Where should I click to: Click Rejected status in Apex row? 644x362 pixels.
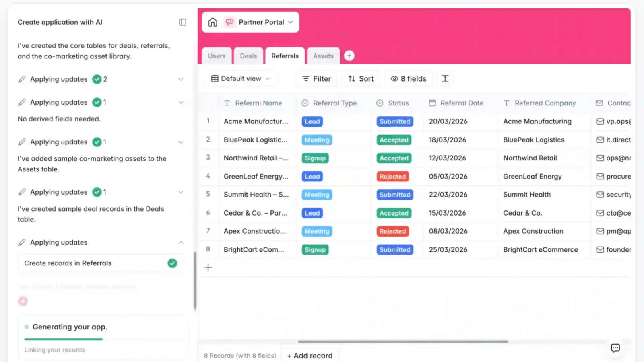tap(392, 231)
